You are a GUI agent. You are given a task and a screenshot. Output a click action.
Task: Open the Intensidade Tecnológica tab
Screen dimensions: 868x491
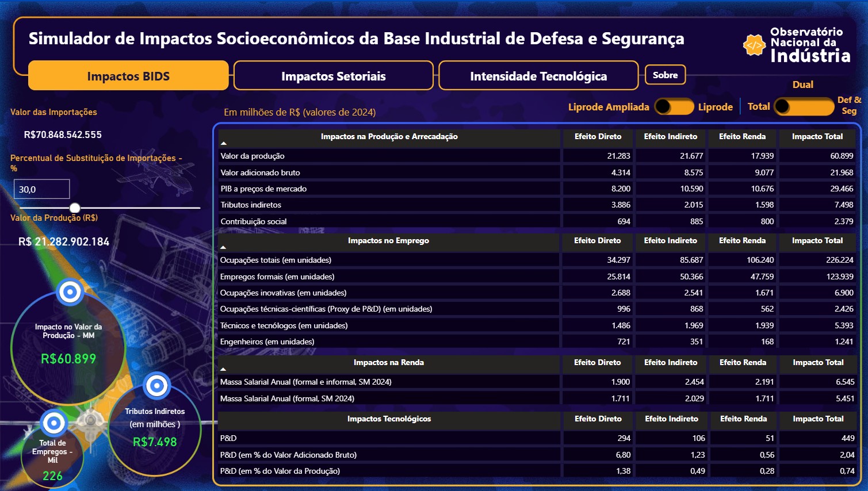pos(538,76)
